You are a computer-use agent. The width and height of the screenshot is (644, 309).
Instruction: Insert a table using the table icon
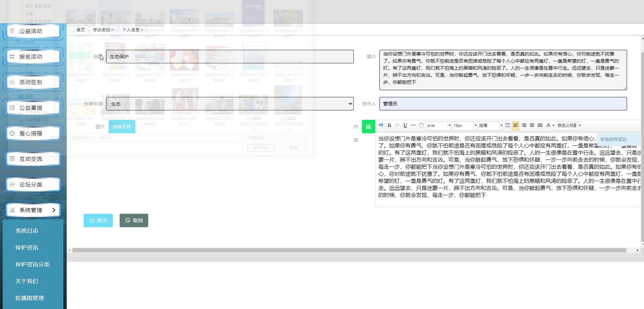coord(508,125)
